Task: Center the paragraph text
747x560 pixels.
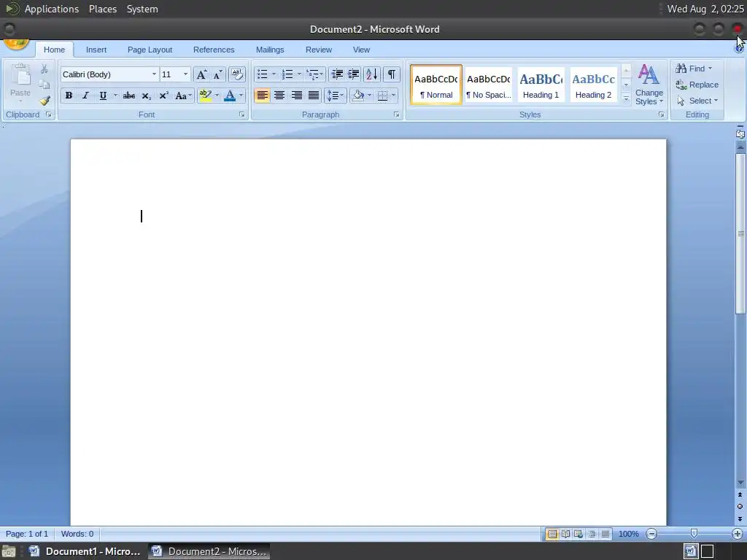Action: pos(279,96)
